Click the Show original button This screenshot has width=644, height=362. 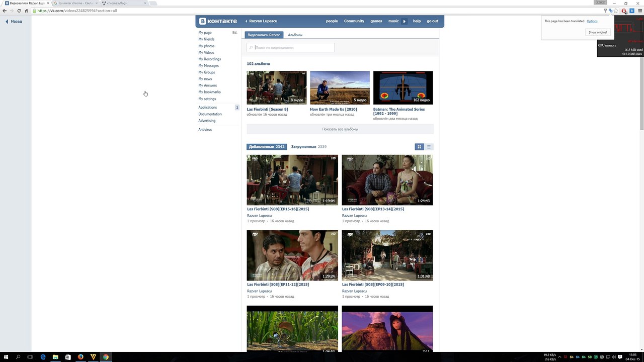click(x=598, y=32)
